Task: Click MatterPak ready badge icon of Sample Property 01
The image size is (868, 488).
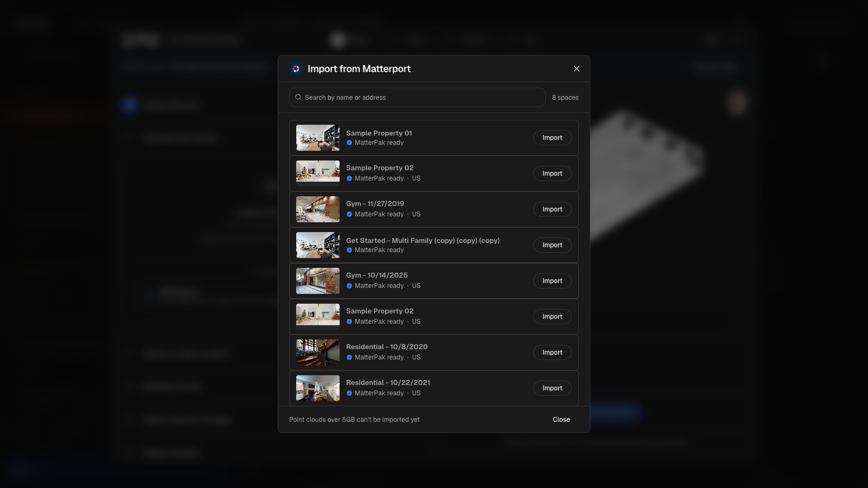Action: pos(349,143)
